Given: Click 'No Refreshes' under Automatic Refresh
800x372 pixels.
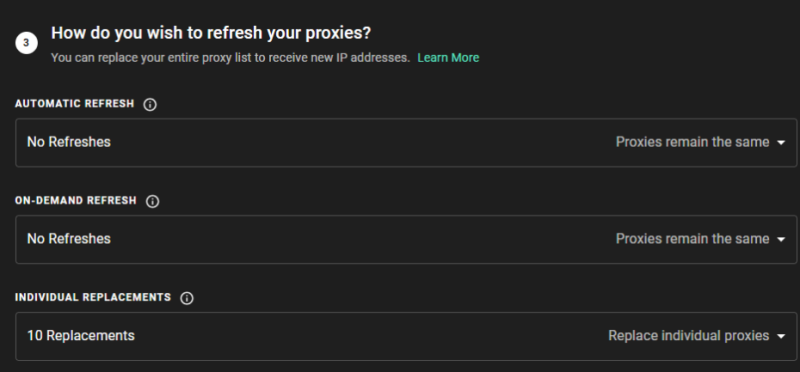Looking at the screenshot, I should coord(69,142).
